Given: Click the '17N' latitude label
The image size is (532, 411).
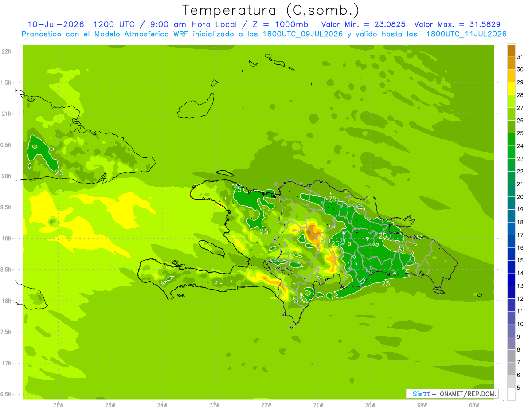Looking at the screenshot, I should click(x=6, y=364).
